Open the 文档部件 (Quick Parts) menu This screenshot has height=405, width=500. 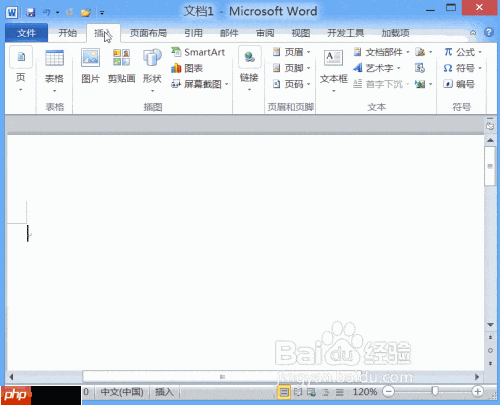point(381,52)
